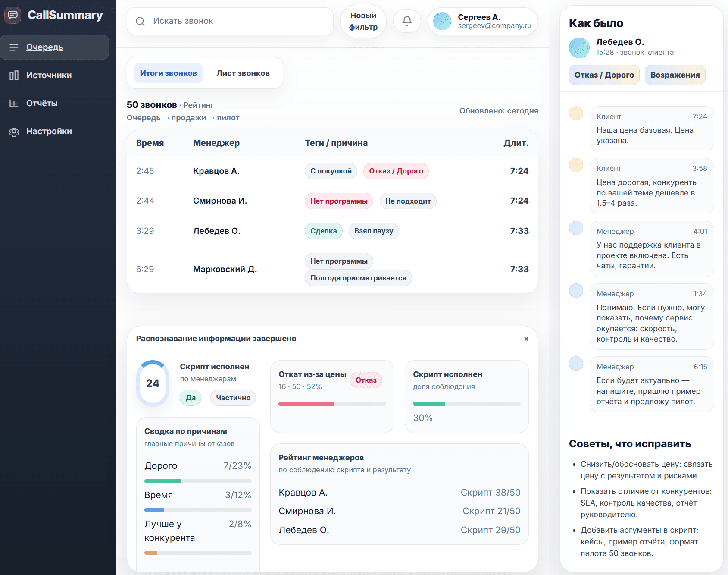
Task: Open profile via Сергеев А. avatar
Action: (x=441, y=21)
